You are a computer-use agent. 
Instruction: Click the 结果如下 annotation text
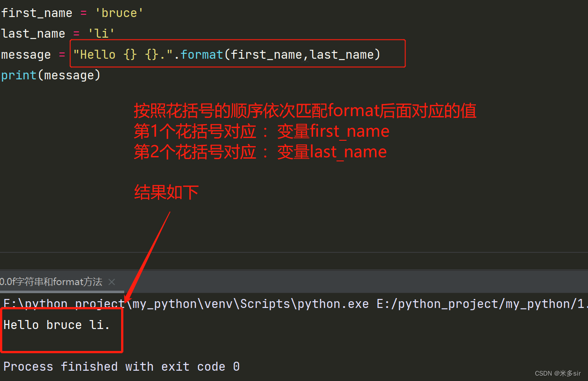(x=166, y=192)
